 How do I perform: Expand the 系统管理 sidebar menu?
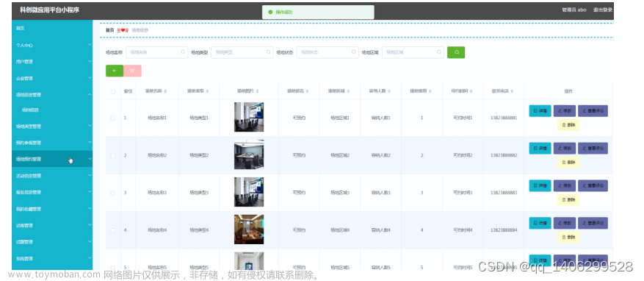pyautogui.click(x=52, y=259)
